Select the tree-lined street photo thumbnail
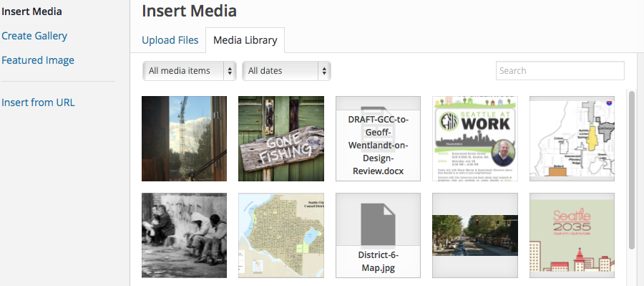 pos(475,235)
